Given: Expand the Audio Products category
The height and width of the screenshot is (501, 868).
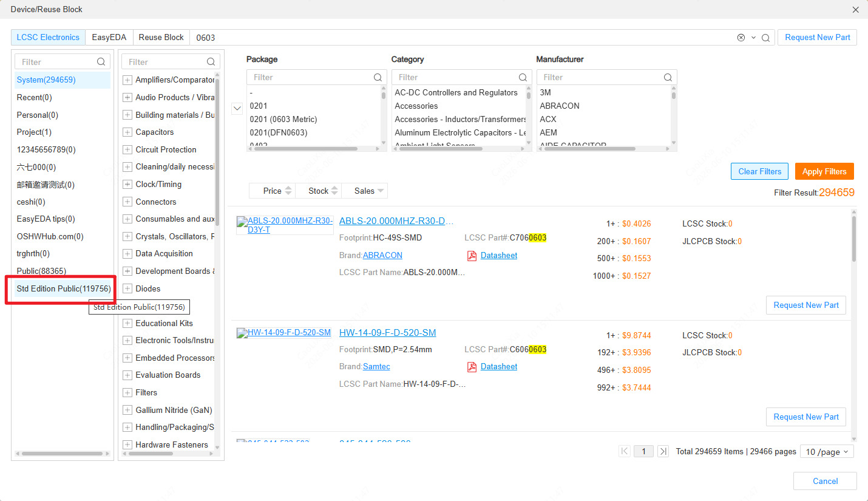Looking at the screenshot, I should point(127,97).
